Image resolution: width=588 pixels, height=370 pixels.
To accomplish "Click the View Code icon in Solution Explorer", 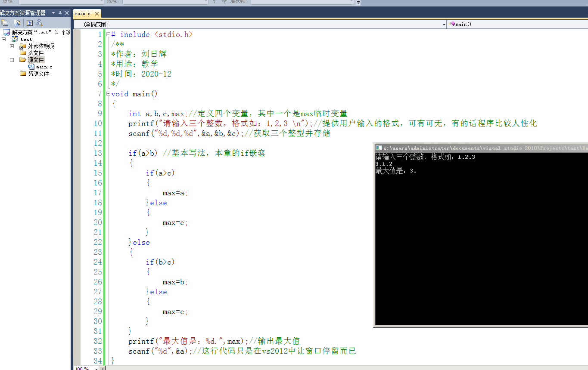I will click(x=30, y=23).
